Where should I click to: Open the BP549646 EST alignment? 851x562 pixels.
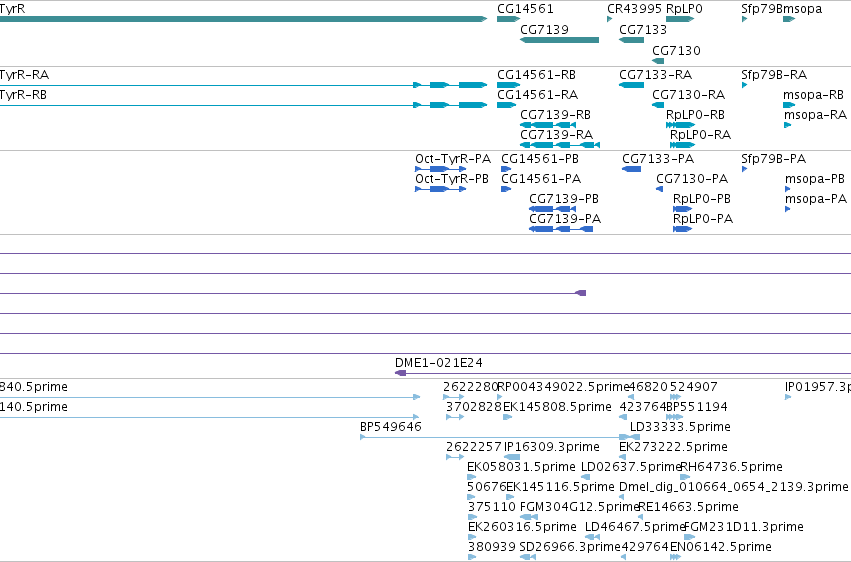499,437
